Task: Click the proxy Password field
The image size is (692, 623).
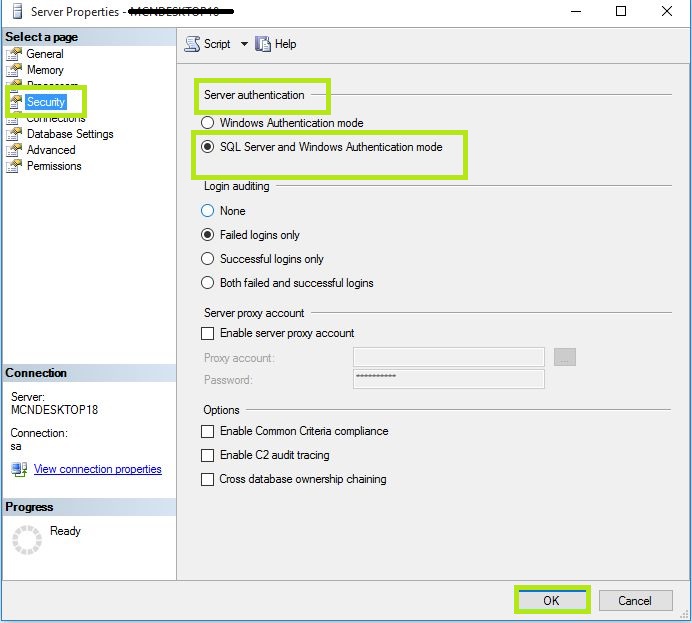Action: coord(449,379)
